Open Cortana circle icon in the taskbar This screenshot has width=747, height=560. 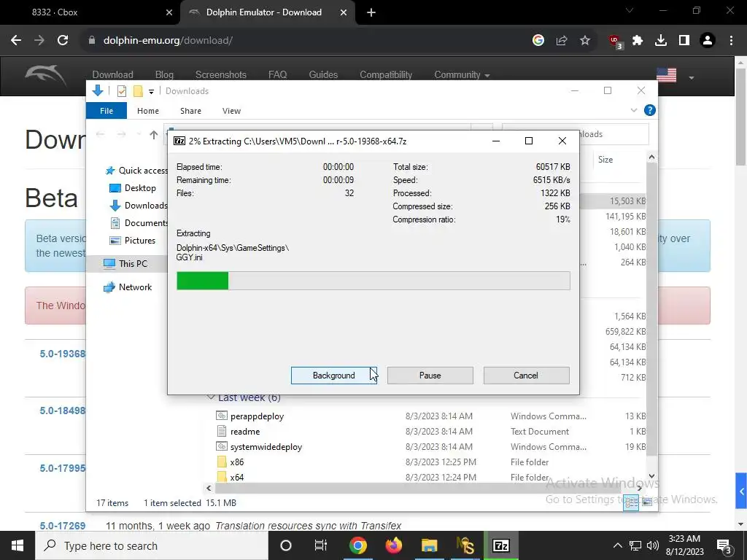point(285,545)
